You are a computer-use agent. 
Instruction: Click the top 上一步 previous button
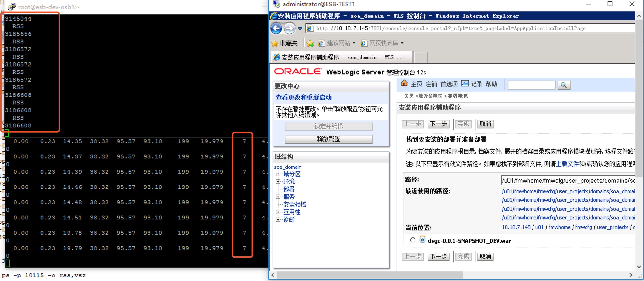pyautogui.click(x=413, y=124)
